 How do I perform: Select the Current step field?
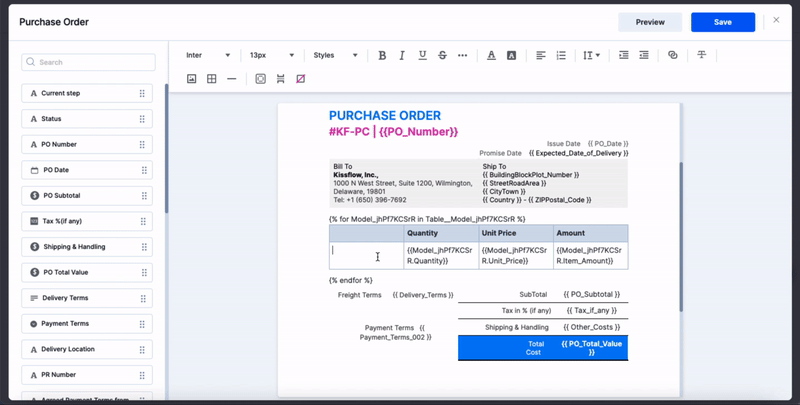(x=87, y=93)
